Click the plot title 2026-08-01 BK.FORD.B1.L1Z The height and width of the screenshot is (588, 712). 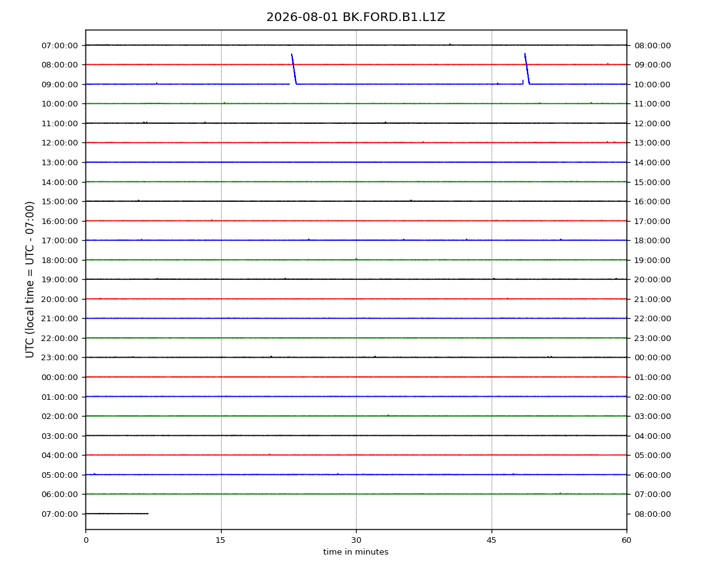tap(355, 17)
